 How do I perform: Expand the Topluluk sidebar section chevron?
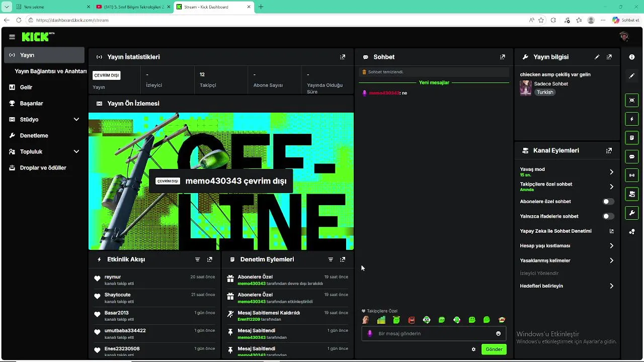[x=76, y=152]
